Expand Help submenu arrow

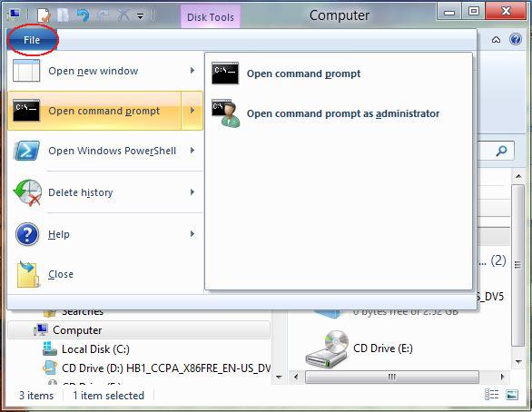coord(192,233)
